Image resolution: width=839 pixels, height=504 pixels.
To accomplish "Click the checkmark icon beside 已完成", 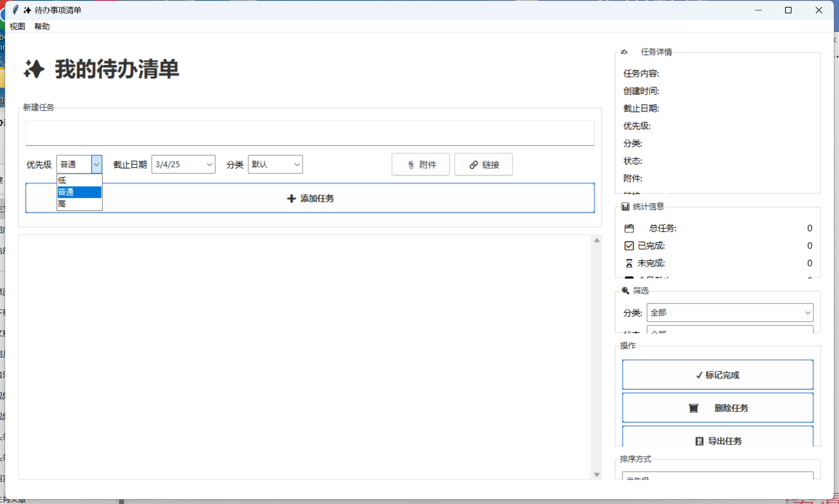I will (x=629, y=246).
